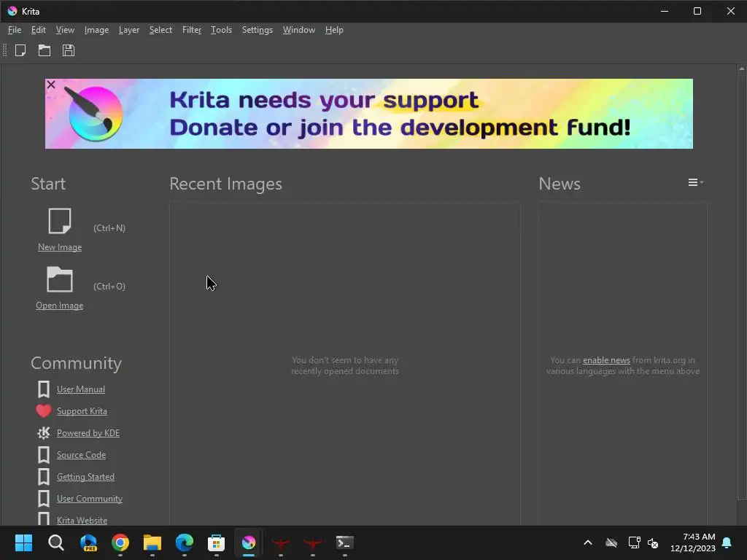The image size is (747, 560).
Task: Open the Support Krita link
Action: (82, 411)
